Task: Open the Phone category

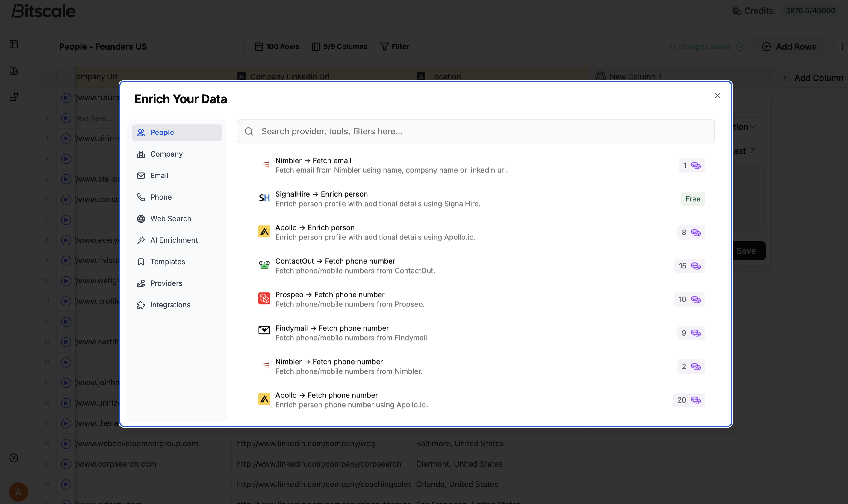Action: click(177, 197)
